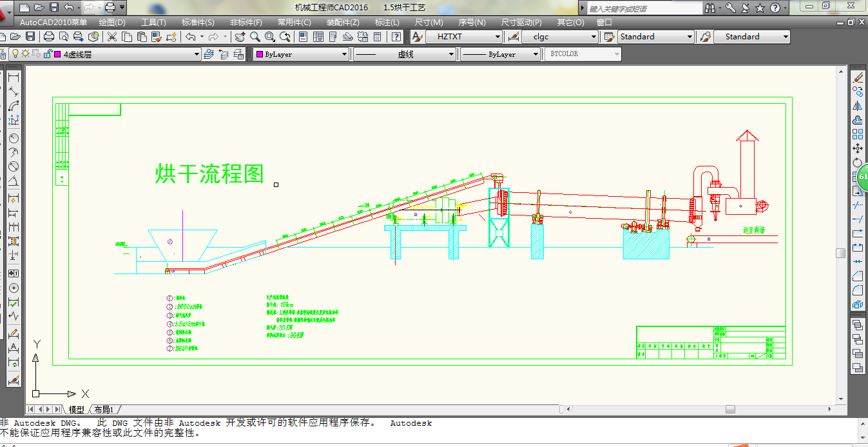Select the Radius dimension tool
The image size is (868, 447).
coord(14,138)
